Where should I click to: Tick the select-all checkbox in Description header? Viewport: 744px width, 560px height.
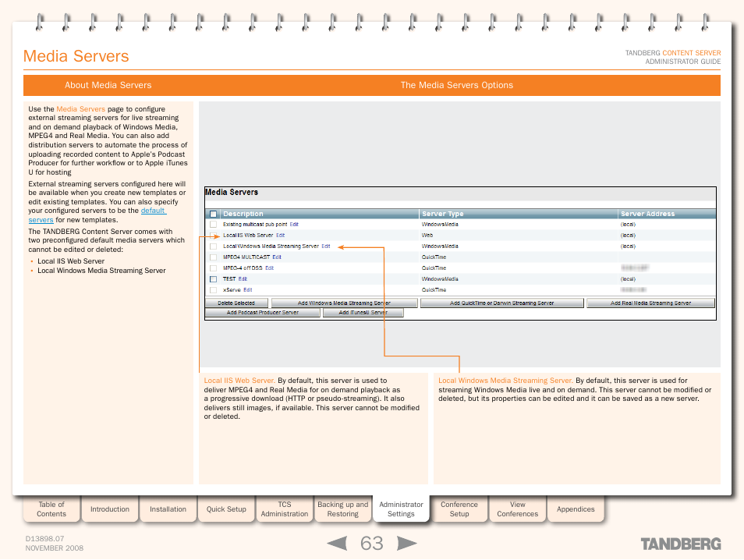214,214
